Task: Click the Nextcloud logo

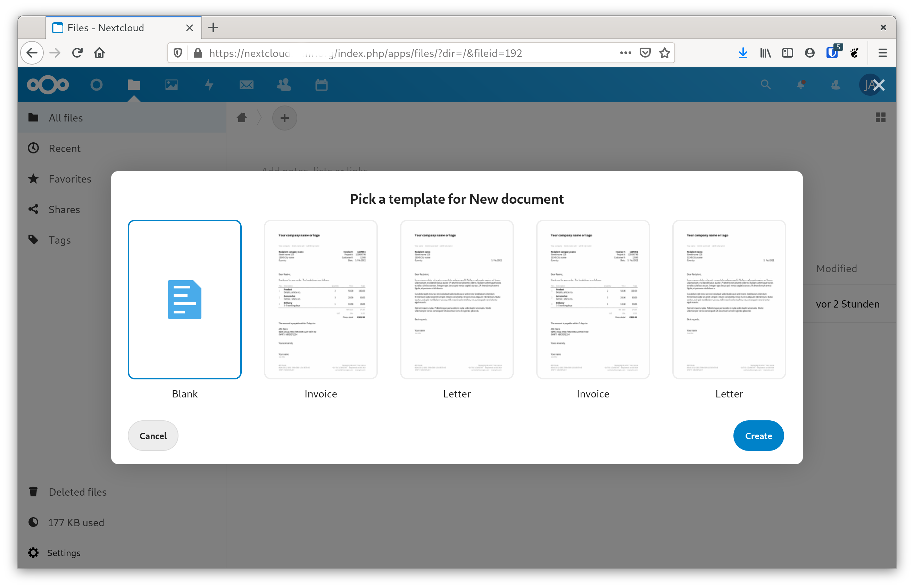Action: click(x=48, y=84)
